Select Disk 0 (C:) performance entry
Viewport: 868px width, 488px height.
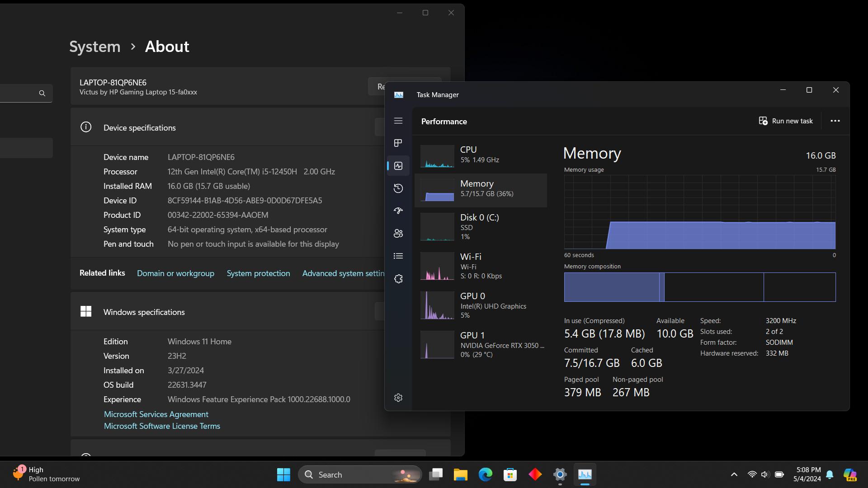point(481,227)
